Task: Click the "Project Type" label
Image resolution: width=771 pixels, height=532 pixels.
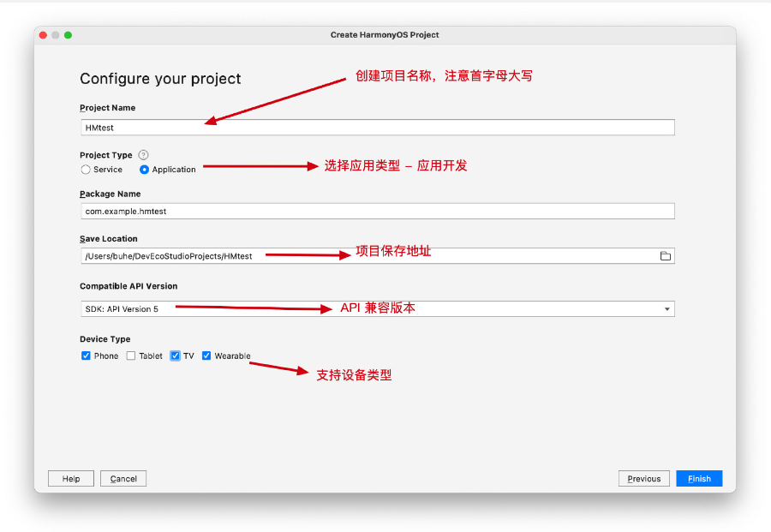Action: (x=106, y=155)
